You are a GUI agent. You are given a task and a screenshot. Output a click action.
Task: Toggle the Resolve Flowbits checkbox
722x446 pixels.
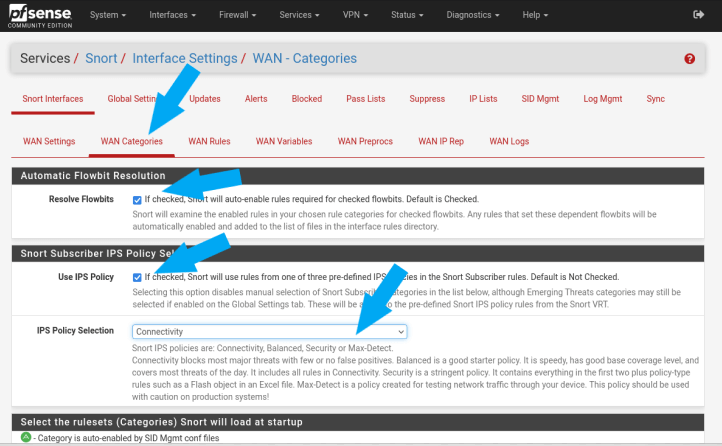coord(137,200)
